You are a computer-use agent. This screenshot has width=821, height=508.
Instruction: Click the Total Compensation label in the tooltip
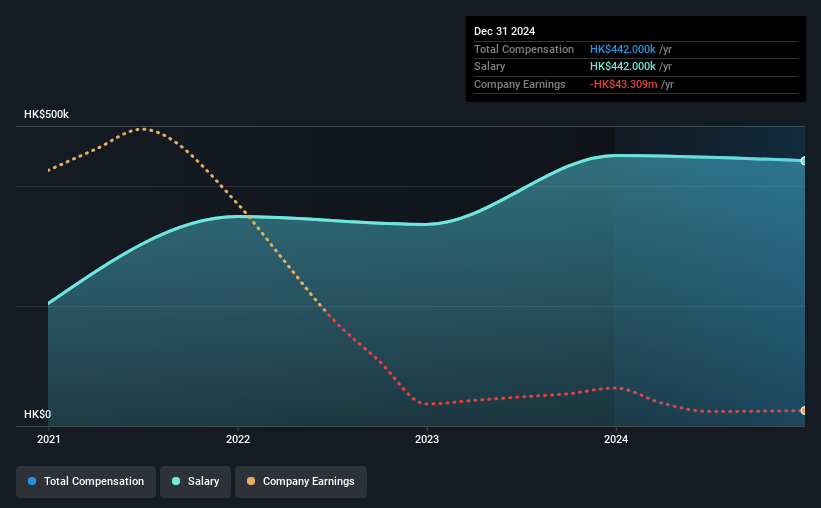point(524,49)
